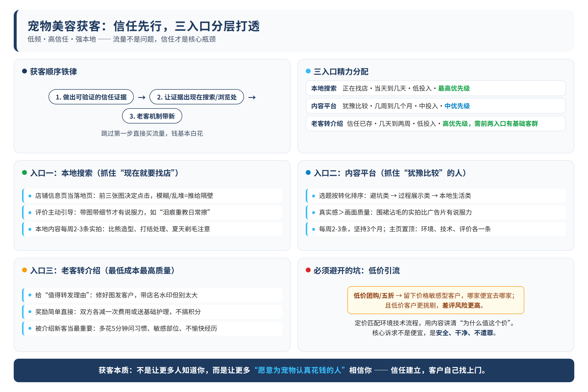The height and width of the screenshot is (392, 588).
Task: Click the orange dot beside '入口三'
Action: [x=24, y=270]
